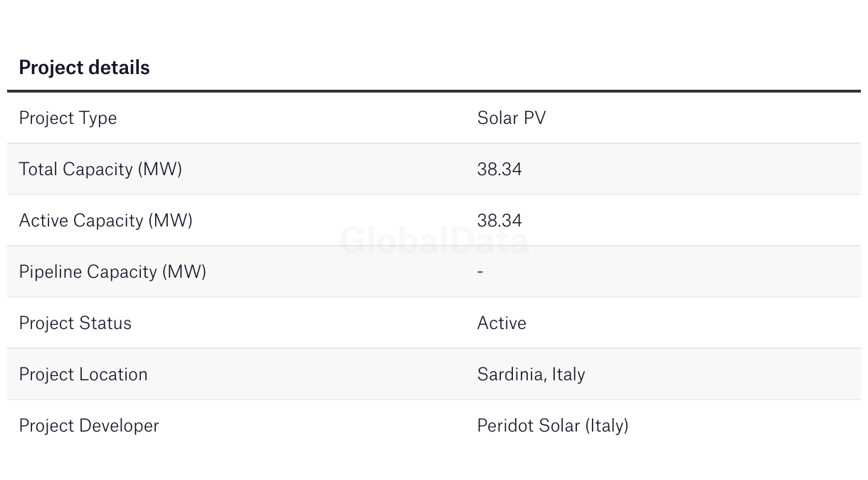Click the Total Capacity table row
Viewport: 868px width, 480px height.
434,169
